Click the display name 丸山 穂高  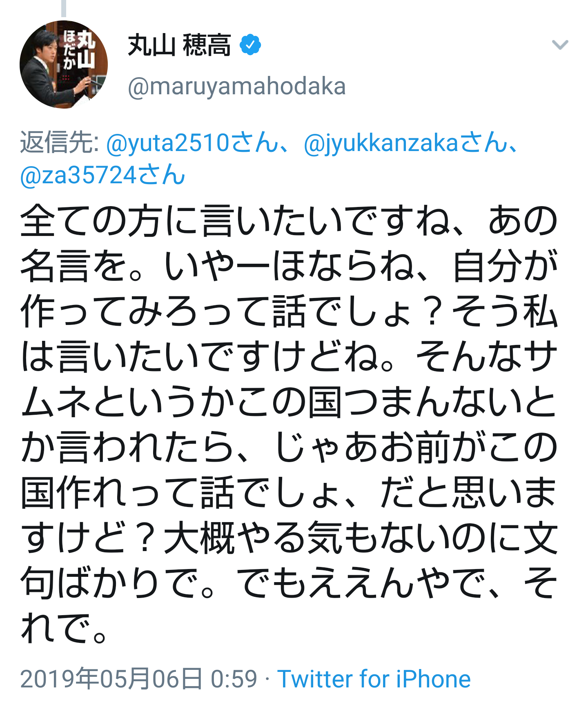pos(180,45)
